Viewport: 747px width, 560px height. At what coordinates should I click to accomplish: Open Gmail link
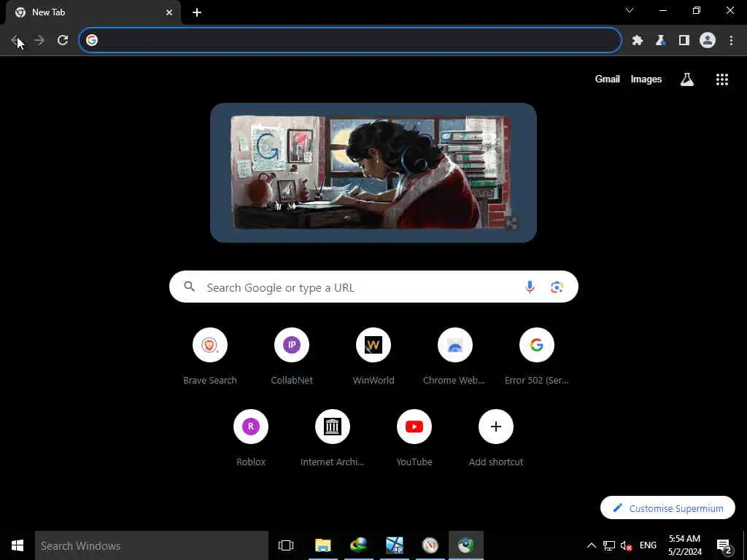tap(608, 79)
